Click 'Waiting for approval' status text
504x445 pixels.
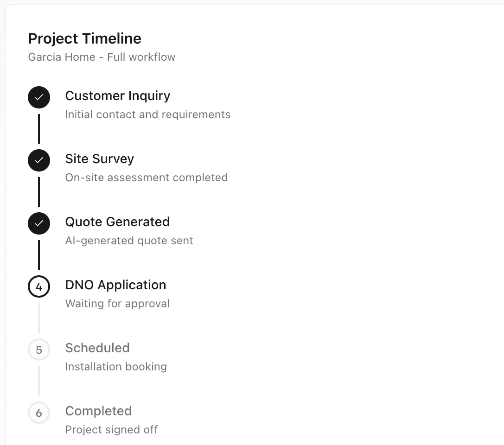117,304
